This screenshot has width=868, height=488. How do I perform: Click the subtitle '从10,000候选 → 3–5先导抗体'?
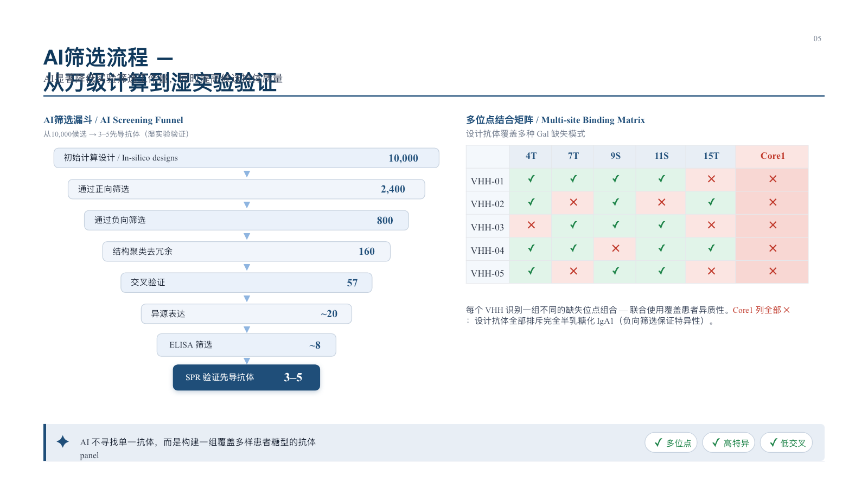[92, 134]
